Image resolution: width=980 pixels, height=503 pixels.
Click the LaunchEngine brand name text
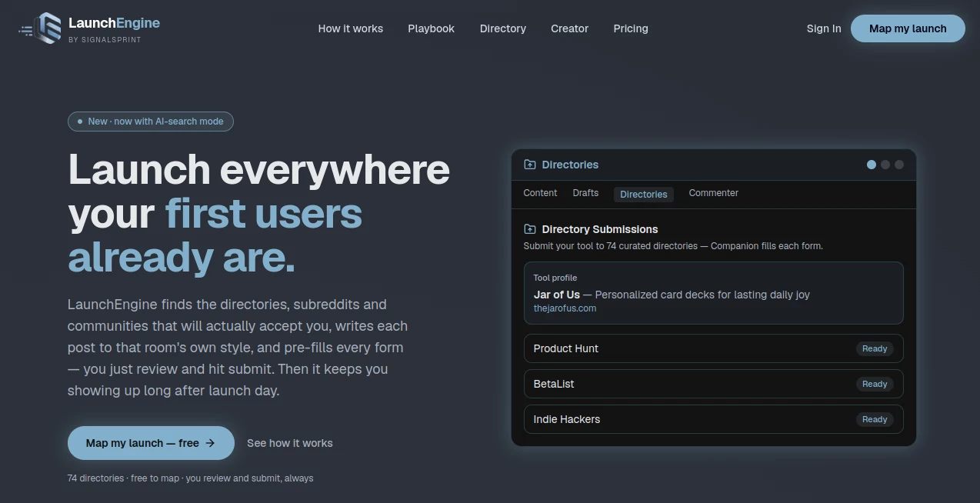114,23
